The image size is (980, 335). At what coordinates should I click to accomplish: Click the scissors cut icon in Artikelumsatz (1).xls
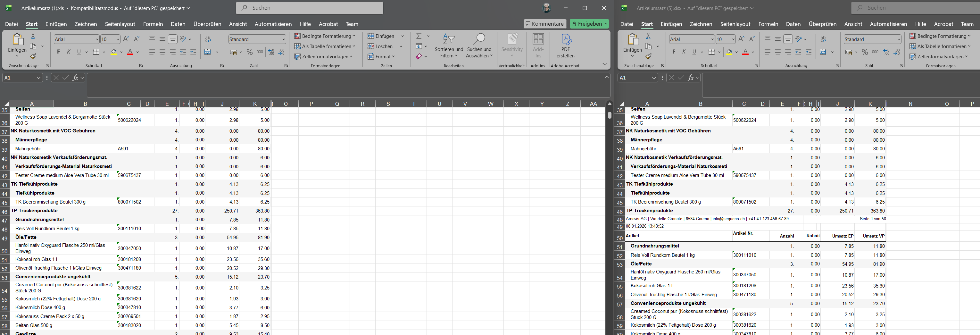[33, 36]
